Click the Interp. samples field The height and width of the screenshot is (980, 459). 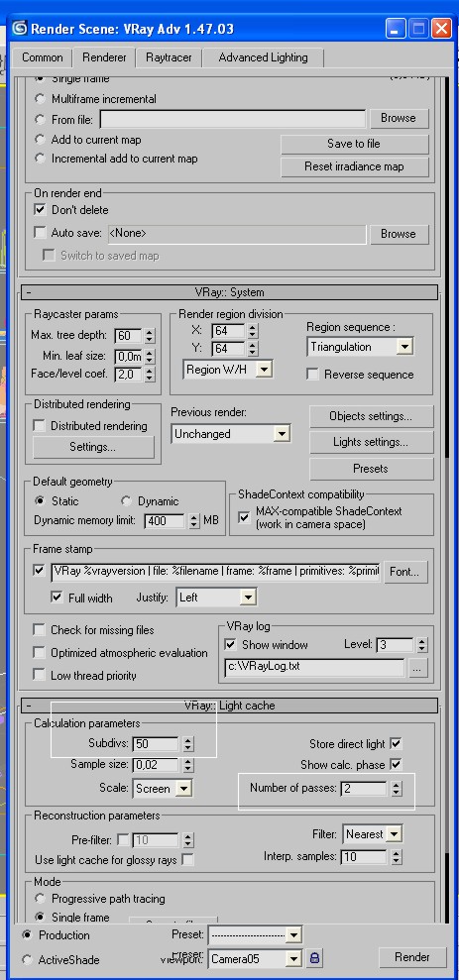363,857
